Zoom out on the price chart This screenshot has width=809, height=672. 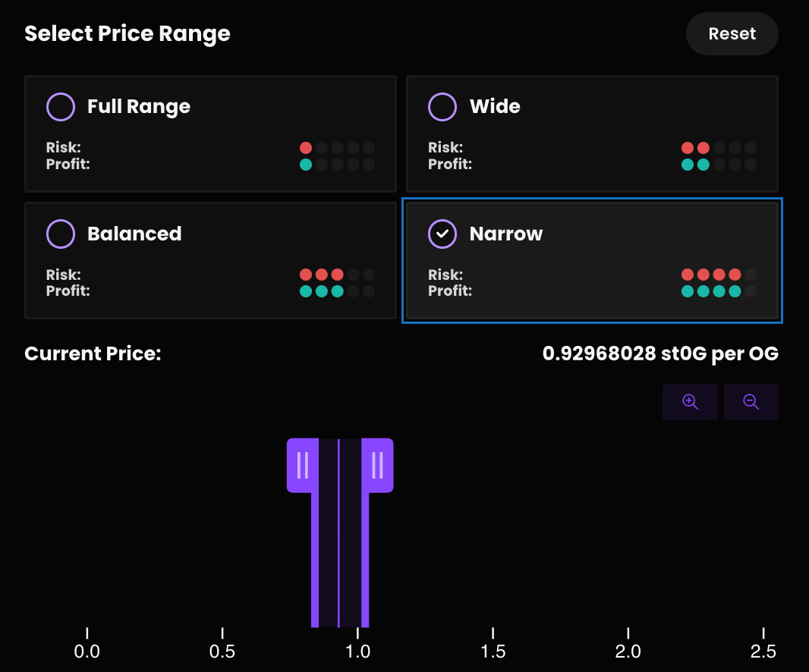pyautogui.click(x=751, y=402)
